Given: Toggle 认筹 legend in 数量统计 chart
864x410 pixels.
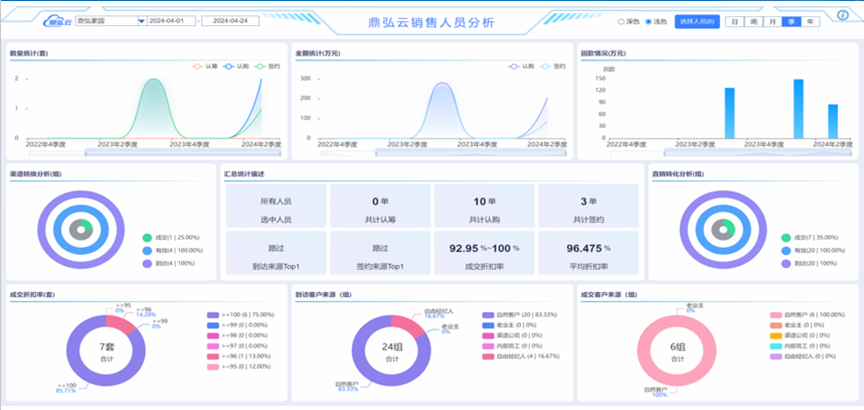Looking at the screenshot, I should (205, 66).
